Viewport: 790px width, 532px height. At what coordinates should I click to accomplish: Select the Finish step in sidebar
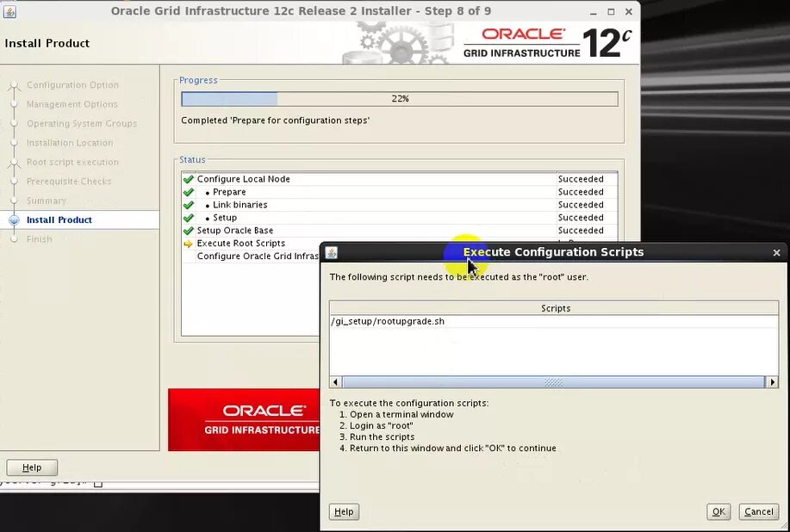[40, 239]
